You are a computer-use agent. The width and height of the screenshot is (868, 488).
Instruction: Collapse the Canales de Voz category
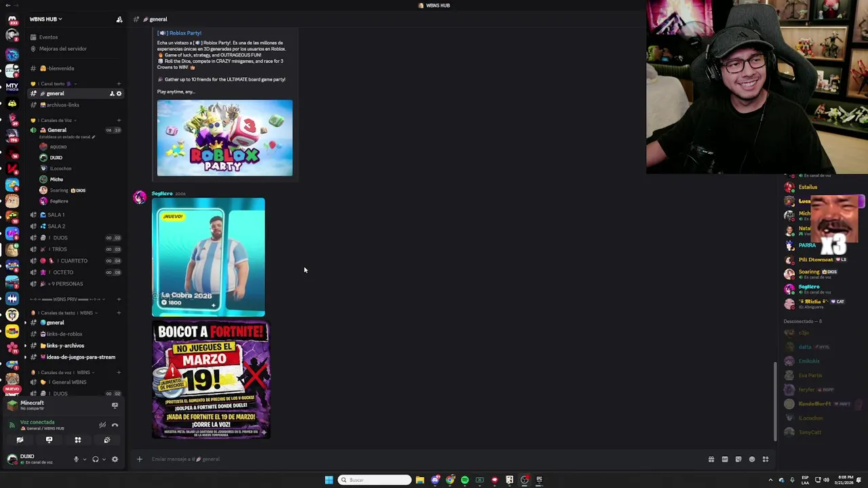pyautogui.click(x=56, y=120)
